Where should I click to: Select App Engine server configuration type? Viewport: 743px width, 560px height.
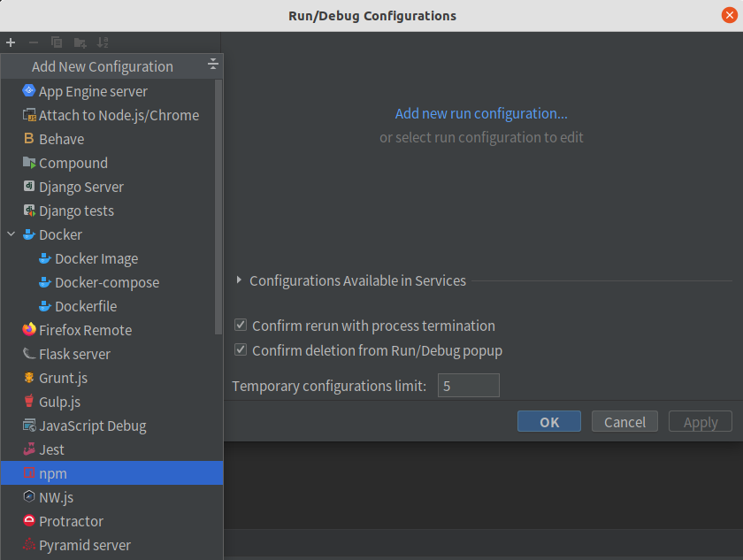pos(108,91)
